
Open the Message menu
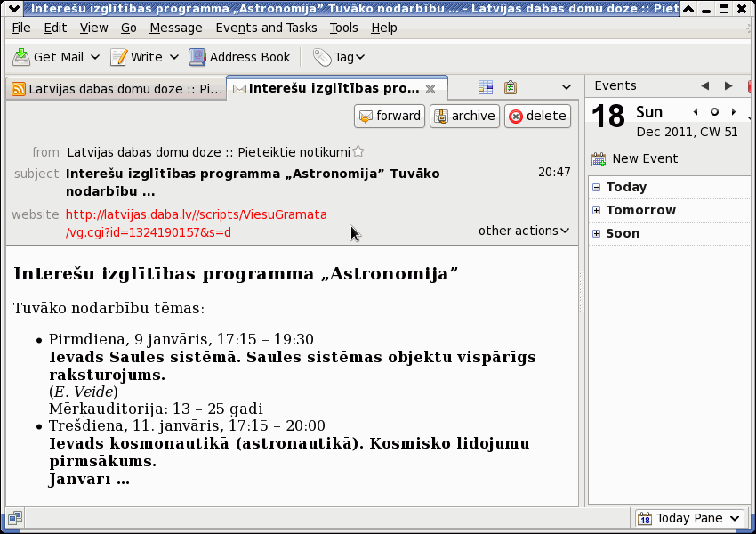[x=176, y=28]
